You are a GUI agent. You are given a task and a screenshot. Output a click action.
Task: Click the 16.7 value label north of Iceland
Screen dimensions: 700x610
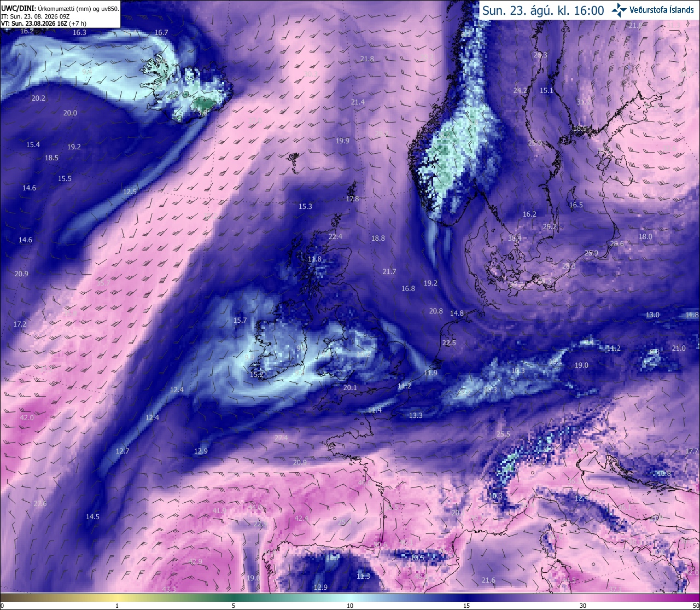pyautogui.click(x=161, y=32)
